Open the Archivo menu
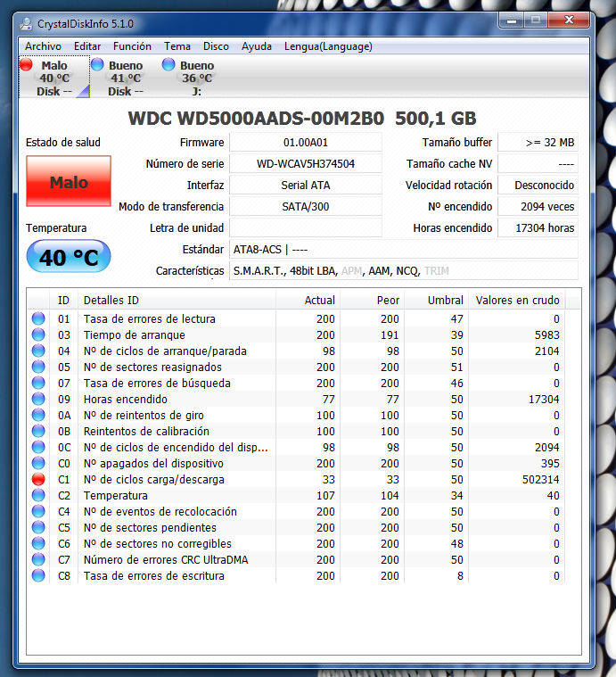 (x=43, y=46)
